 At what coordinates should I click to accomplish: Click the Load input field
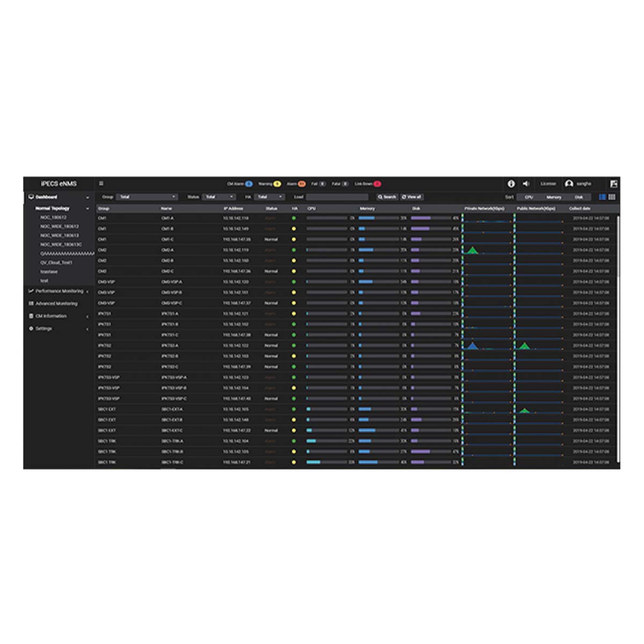tap(337, 197)
